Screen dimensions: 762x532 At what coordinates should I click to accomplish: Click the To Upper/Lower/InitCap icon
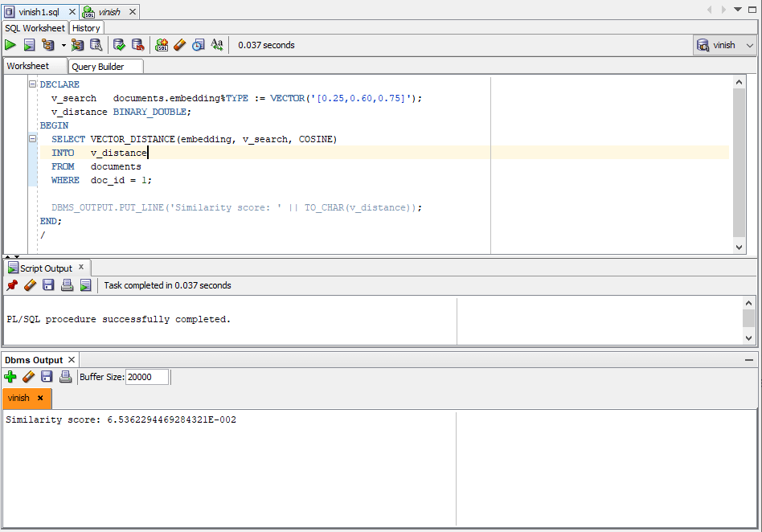pyautogui.click(x=217, y=45)
